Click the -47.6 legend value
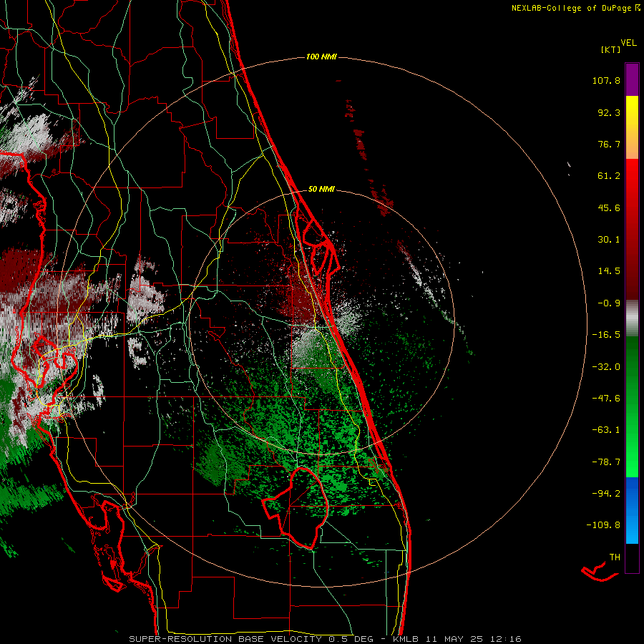The width and height of the screenshot is (644, 644). (606, 399)
